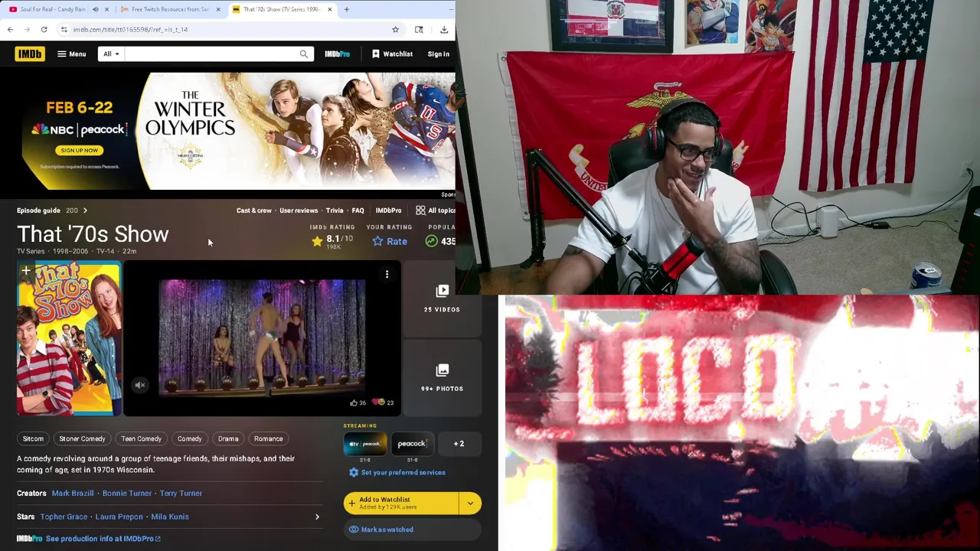Click IMDbPro link below the banner
This screenshot has height=551, width=980.
point(388,210)
